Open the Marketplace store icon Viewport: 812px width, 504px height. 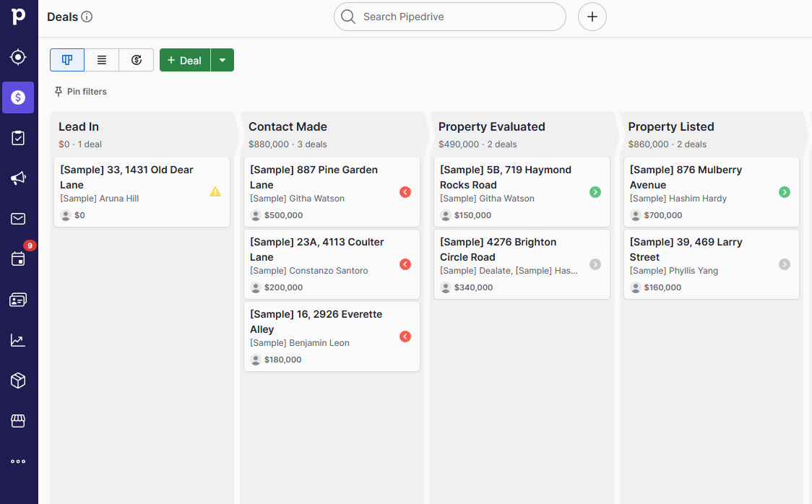click(18, 421)
